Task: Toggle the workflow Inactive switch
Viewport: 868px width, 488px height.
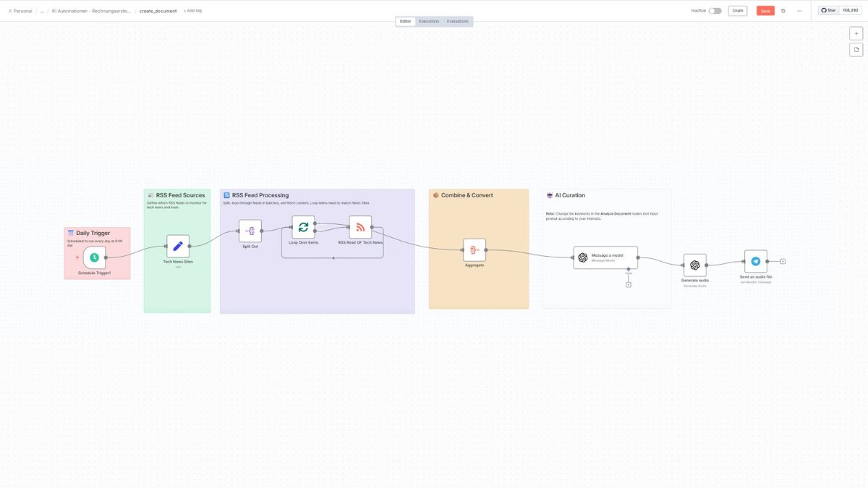Action: 715,11
